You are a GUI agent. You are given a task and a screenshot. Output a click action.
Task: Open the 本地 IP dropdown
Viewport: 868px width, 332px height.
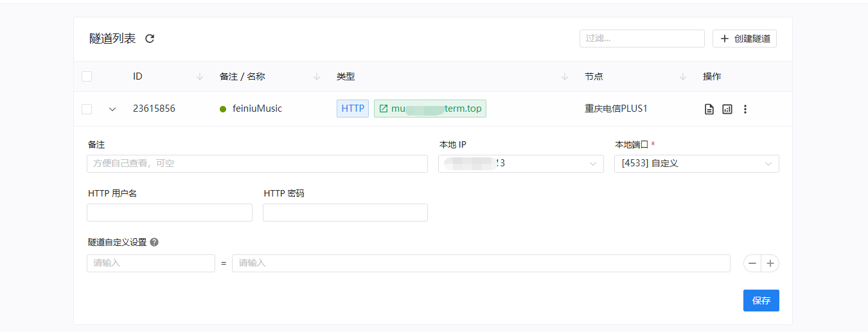520,164
